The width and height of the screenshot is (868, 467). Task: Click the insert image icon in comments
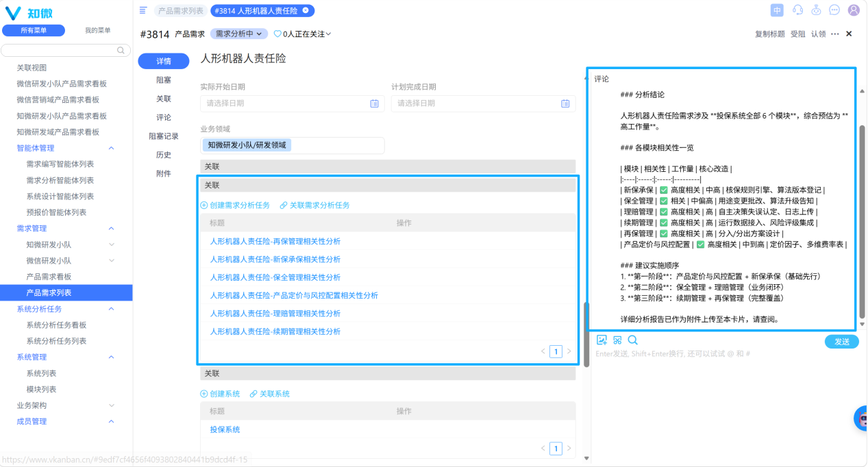[x=602, y=340]
